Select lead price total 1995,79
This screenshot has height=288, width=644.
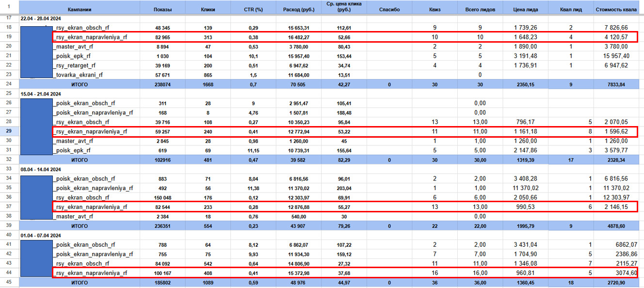pyautogui.click(x=526, y=226)
